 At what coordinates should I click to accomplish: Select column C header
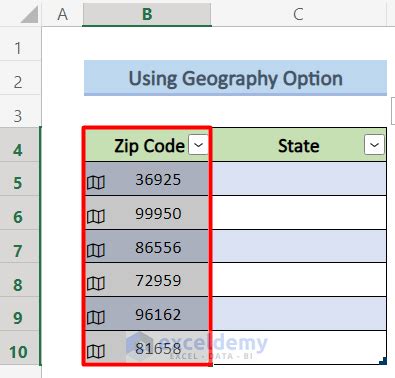pos(298,14)
